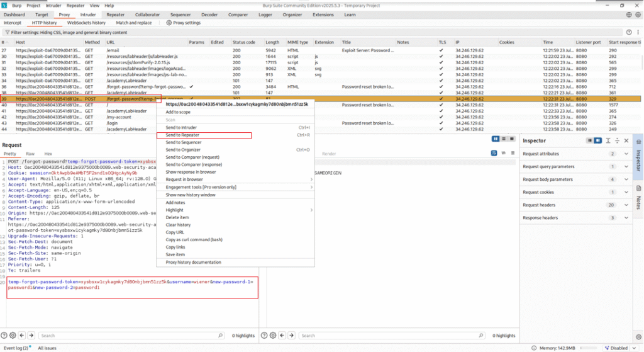Click Inspector expand-all sections icon

608,140
